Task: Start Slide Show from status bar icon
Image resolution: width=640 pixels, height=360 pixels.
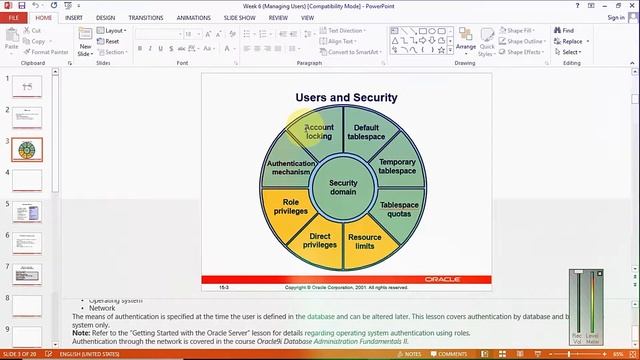Action: (538, 354)
